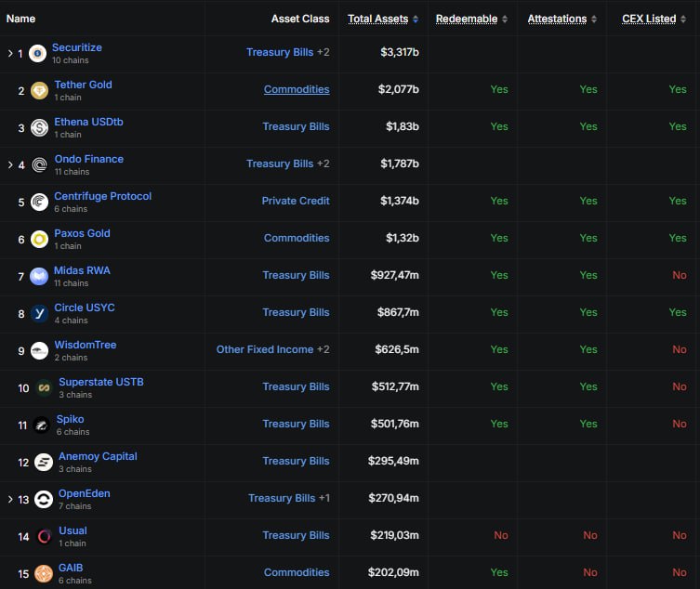The image size is (700, 589).
Task: Click Midas RWA's CEX Listed No value
Action: [x=680, y=275]
